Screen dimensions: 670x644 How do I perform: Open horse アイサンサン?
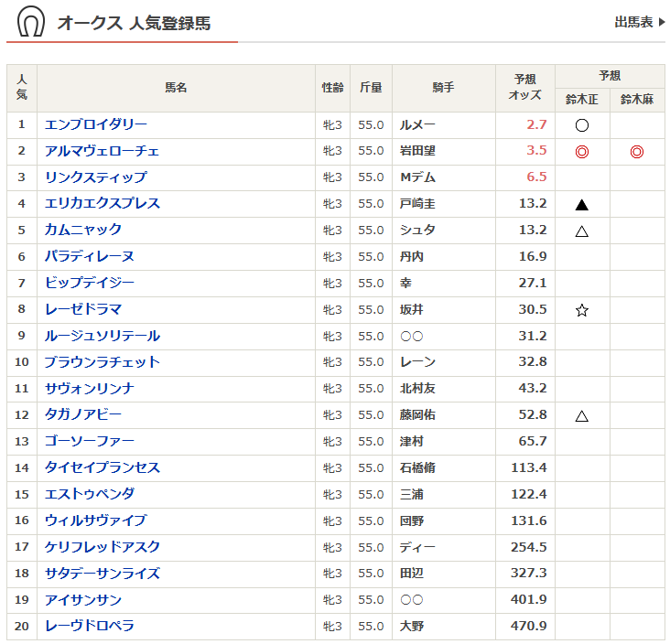[83, 600]
